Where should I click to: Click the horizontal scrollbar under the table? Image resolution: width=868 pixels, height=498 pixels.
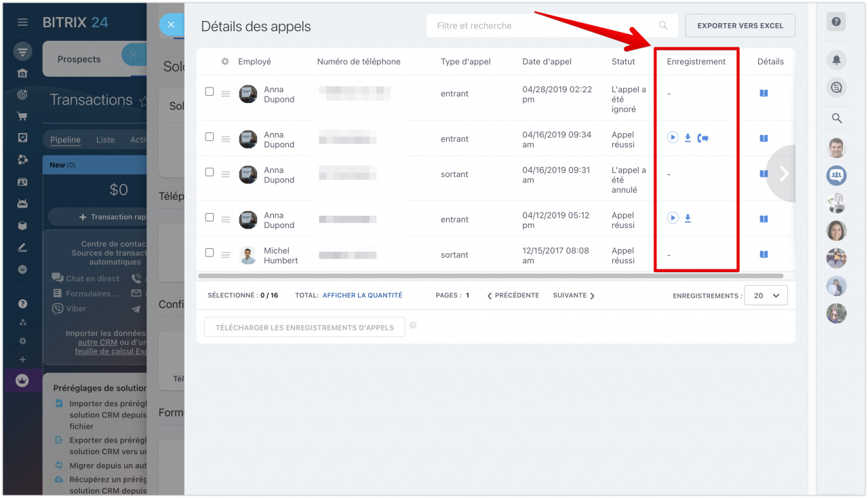(x=490, y=276)
